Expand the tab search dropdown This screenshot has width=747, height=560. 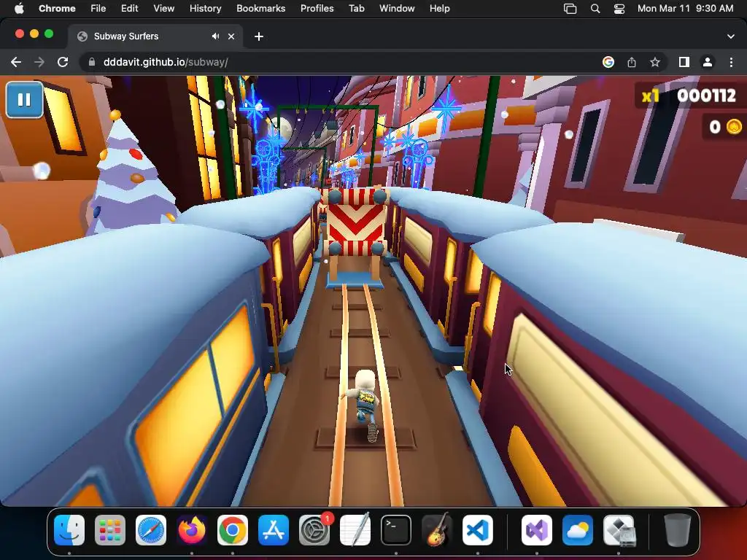click(x=731, y=36)
